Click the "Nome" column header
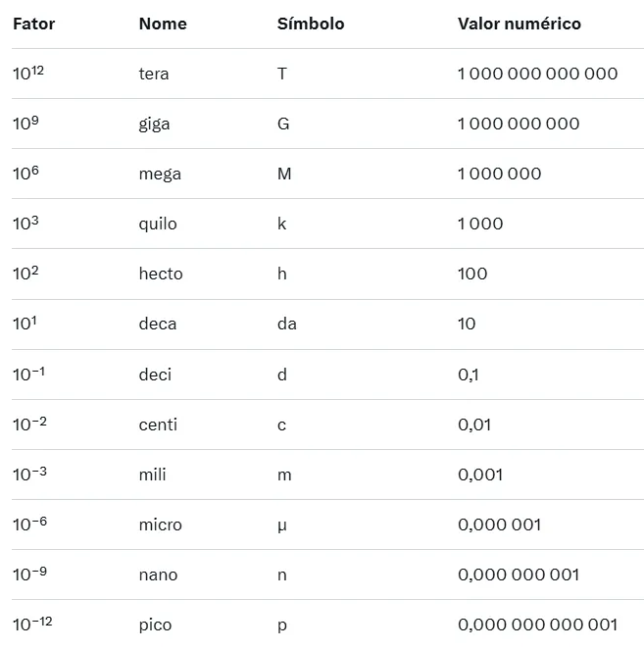 [162, 25]
